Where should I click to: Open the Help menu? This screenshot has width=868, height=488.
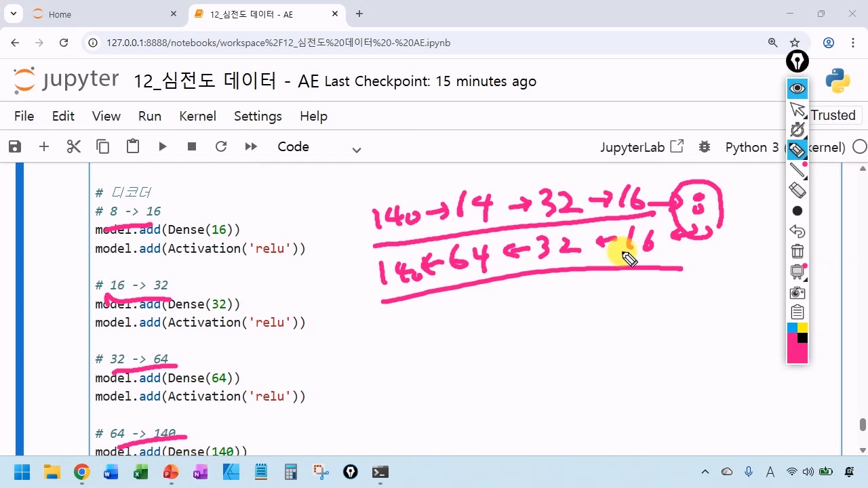tap(313, 116)
